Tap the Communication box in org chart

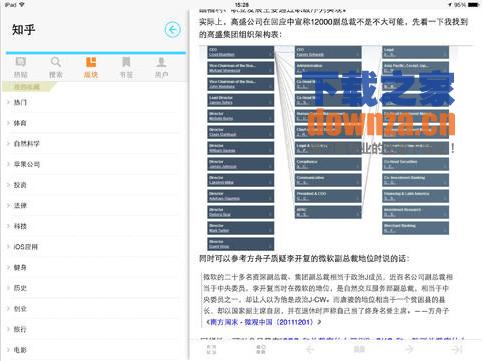328,180
